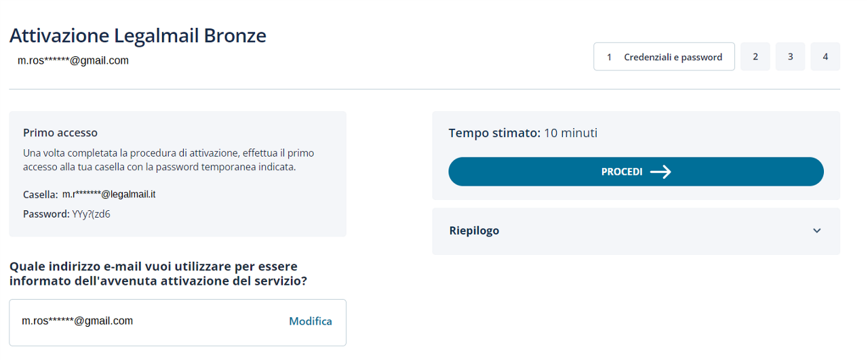Click the arrow icon inside the PROCEDI button

(x=660, y=172)
